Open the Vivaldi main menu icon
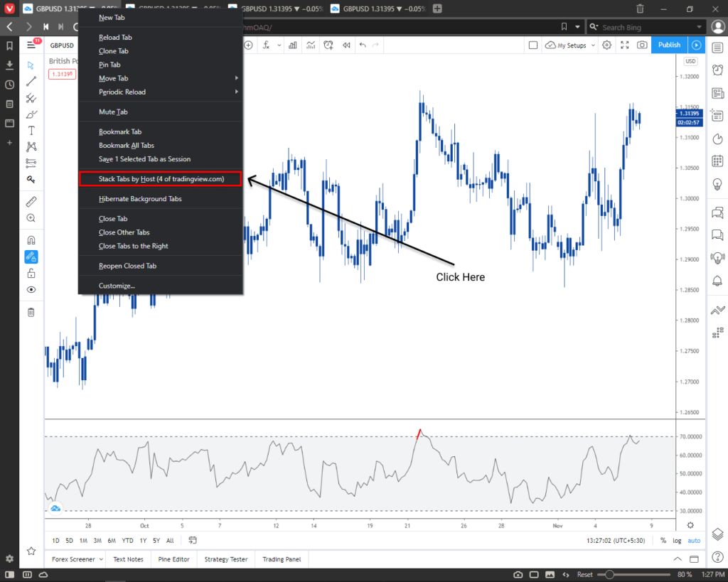728x582 pixels. pyautogui.click(x=9, y=9)
